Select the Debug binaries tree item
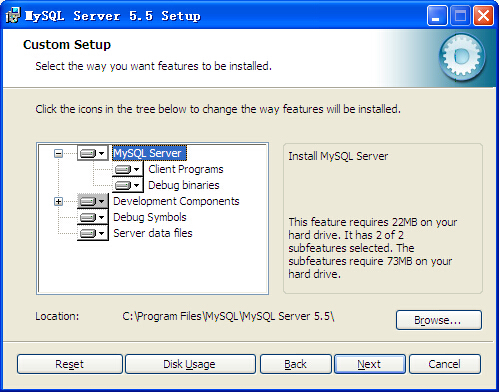This screenshot has width=499, height=392. [184, 185]
